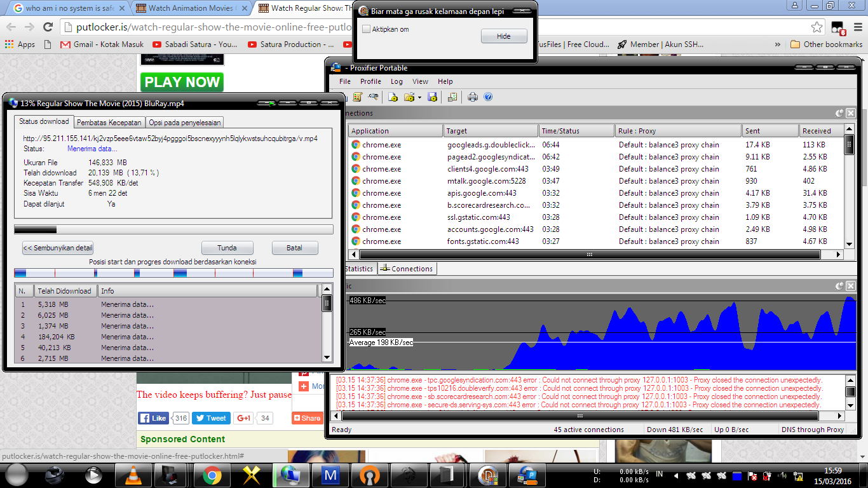Open the Log menu in Proxifier
868x488 pixels.
pyautogui.click(x=397, y=81)
